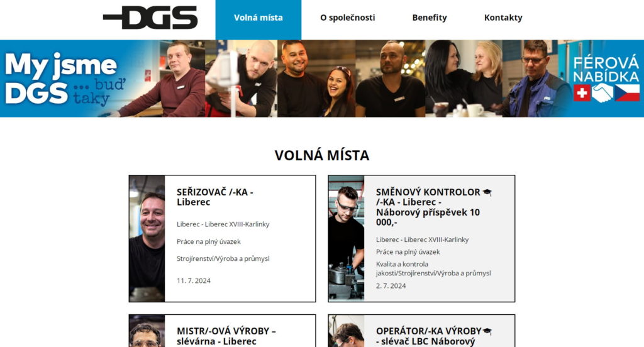Click graduation cap icon on Směnový kontrolor listing
This screenshot has height=347, width=644.
click(x=487, y=192)
